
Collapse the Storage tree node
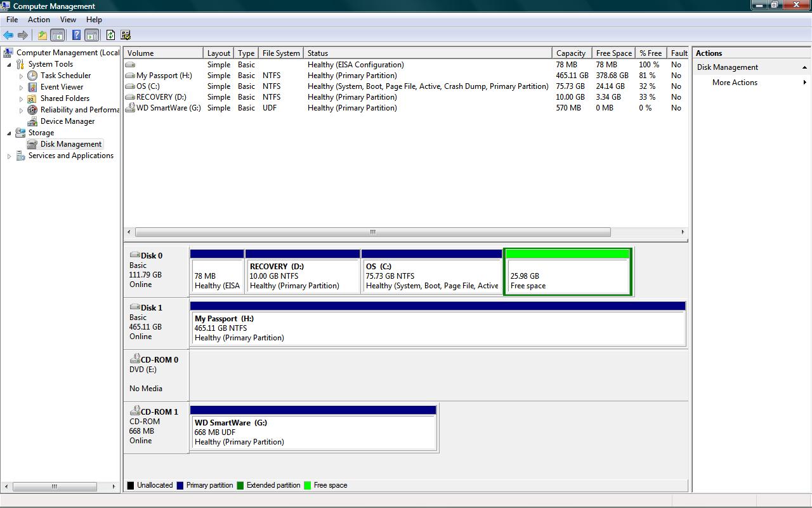9,133
